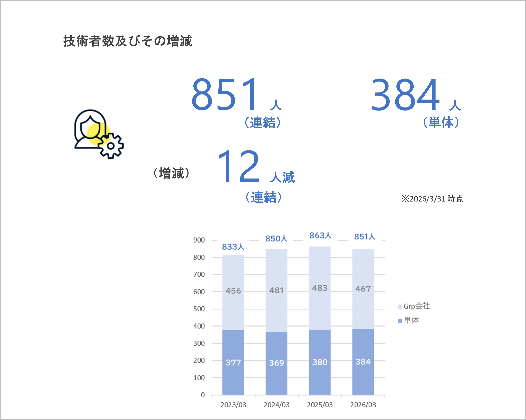
Task: Click the 851人 total label above the chart
Action: click(x=364, y=237)
